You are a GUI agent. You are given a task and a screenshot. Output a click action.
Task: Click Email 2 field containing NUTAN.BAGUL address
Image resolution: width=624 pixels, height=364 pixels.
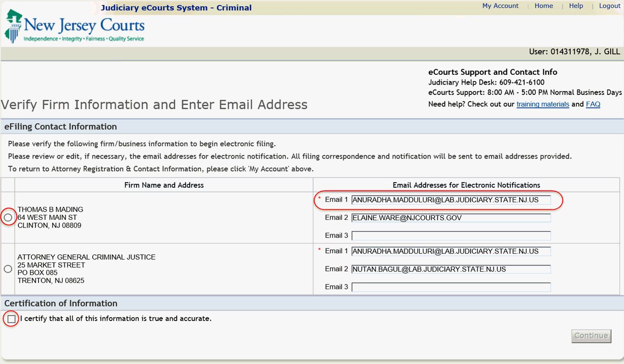[x=451, y=270]
